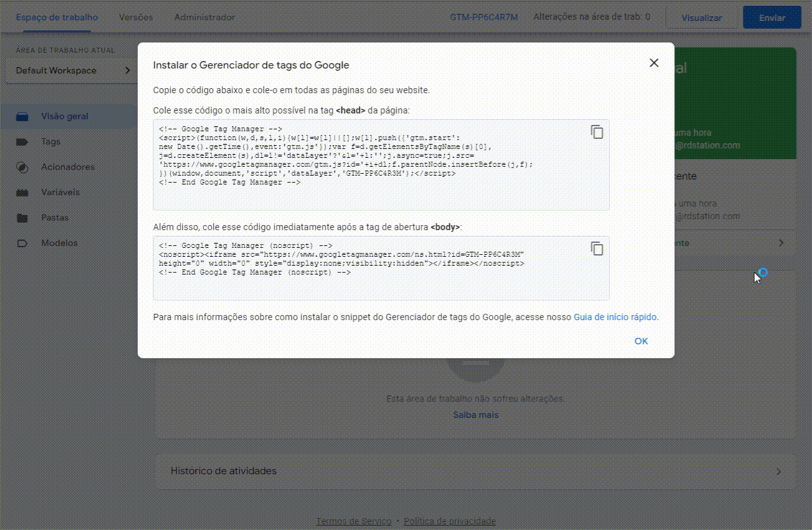This screenshot has height=530, width=812.
Task: Navigate to Pastas from the sidebar
Action: tap(54, 217)
